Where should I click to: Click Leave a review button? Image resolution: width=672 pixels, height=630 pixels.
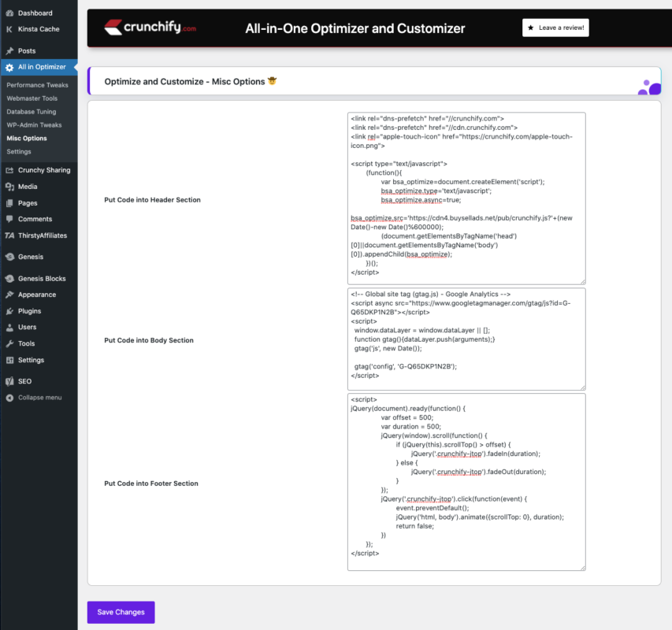(555, 28)
